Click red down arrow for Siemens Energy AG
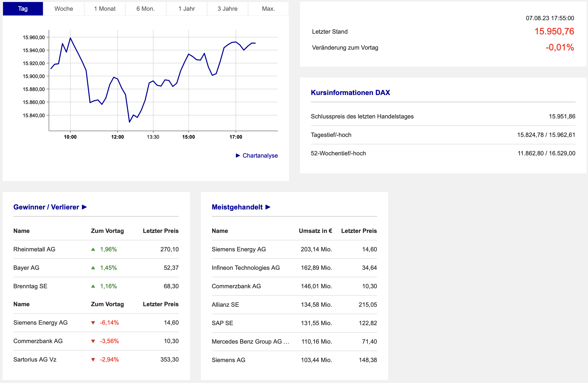The image size is (588, 383). click(x=93, y=323)
